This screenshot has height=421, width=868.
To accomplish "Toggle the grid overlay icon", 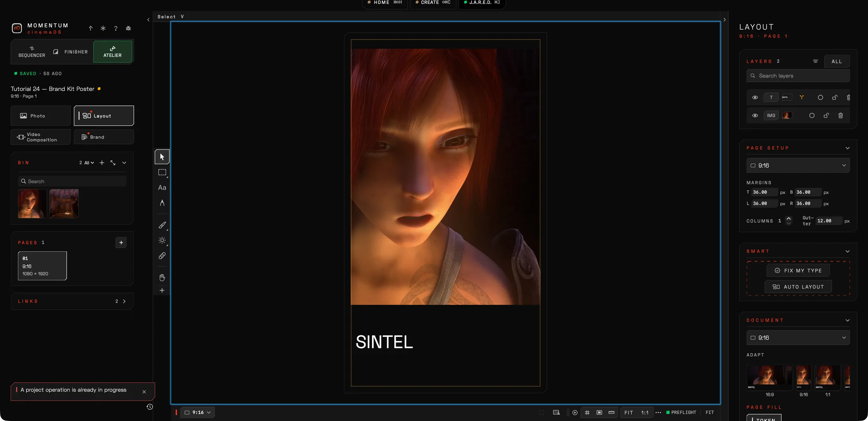I will (587, 412).
